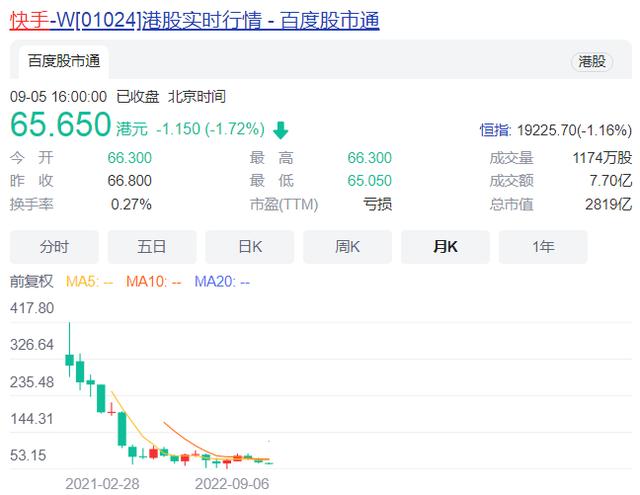
Task: Switch chart to 1年 view
Action: tap(543, 247)
